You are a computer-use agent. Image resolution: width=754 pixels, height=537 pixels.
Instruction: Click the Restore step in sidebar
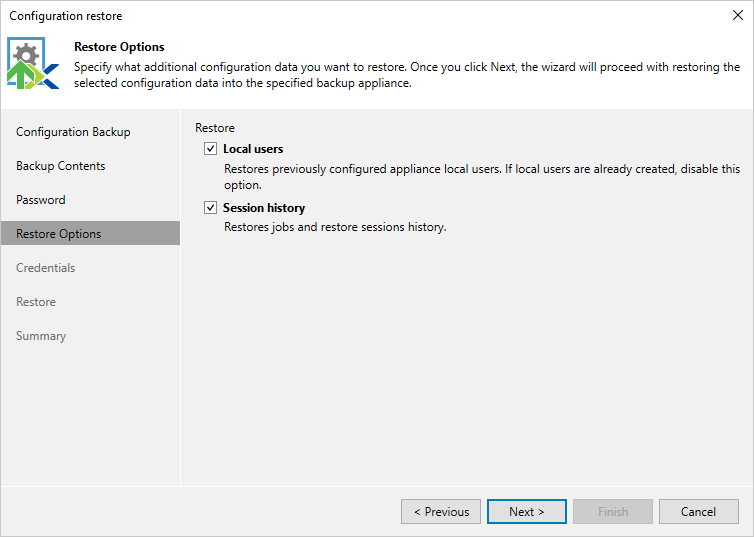36,302
